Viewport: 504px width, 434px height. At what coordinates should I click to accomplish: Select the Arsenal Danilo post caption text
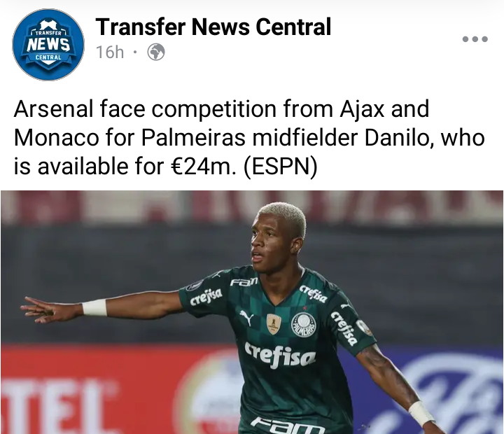tap(249, 137)
